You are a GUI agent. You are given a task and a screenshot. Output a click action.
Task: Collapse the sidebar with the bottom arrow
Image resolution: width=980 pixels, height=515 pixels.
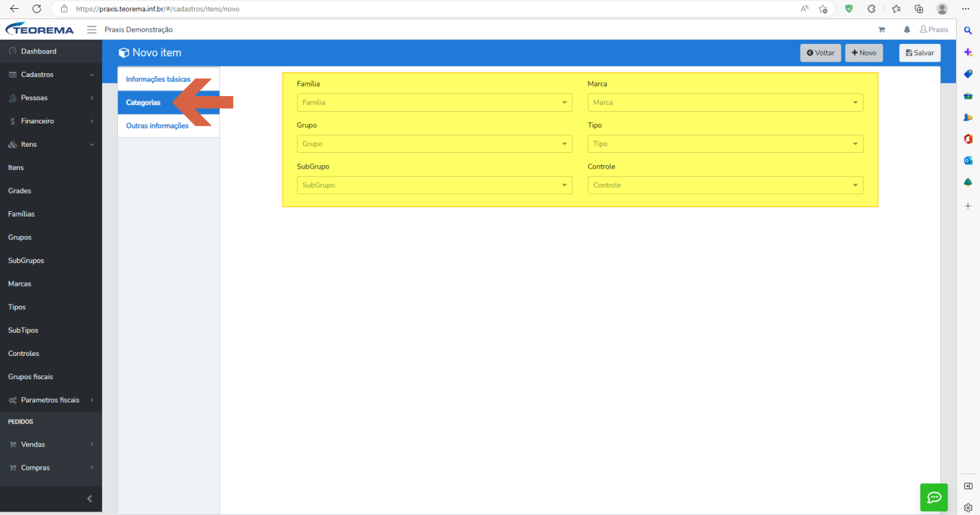coord(90,499)
